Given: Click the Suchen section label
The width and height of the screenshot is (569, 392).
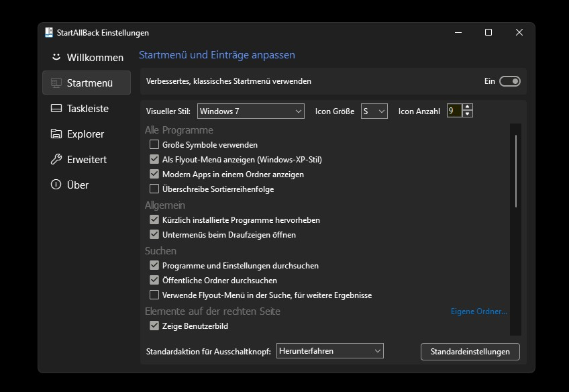Looking at the screenshot, I should (160, 251).
